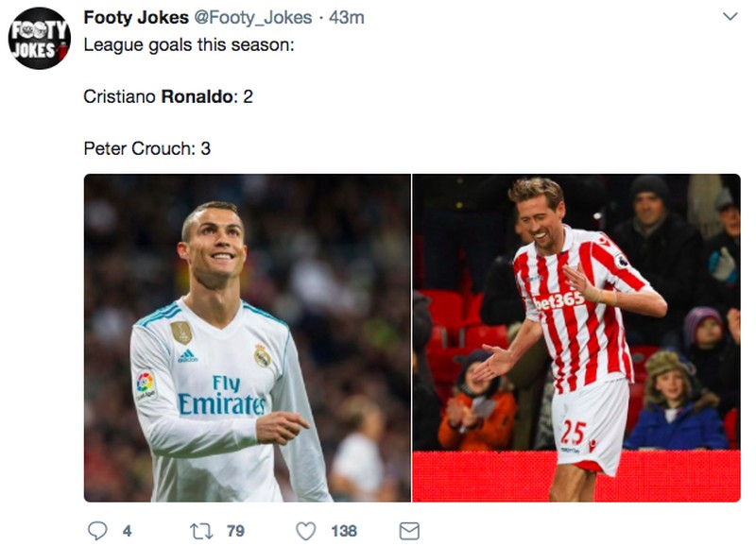Click the envelope direct message icon
This screenshot has height=546, width=756.
pos(409,531)
